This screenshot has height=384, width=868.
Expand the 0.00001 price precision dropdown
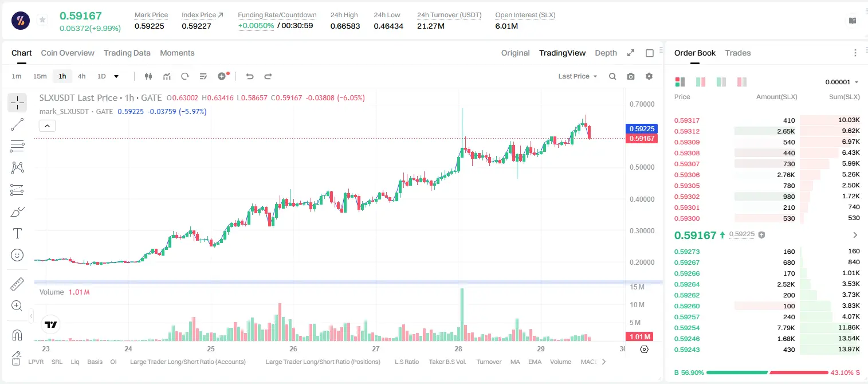842,82
